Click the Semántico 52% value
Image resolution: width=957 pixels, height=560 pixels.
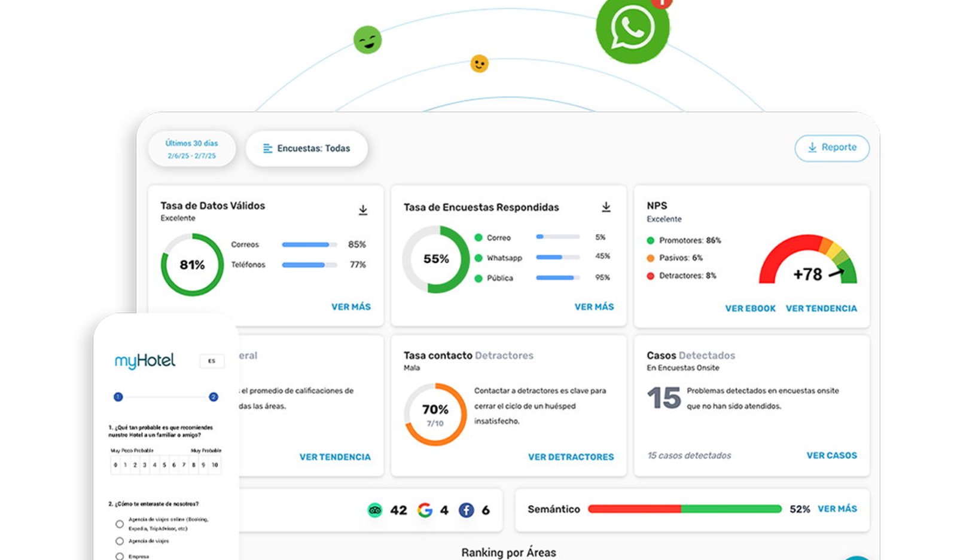pyautogui.click(x=800, y=509)
